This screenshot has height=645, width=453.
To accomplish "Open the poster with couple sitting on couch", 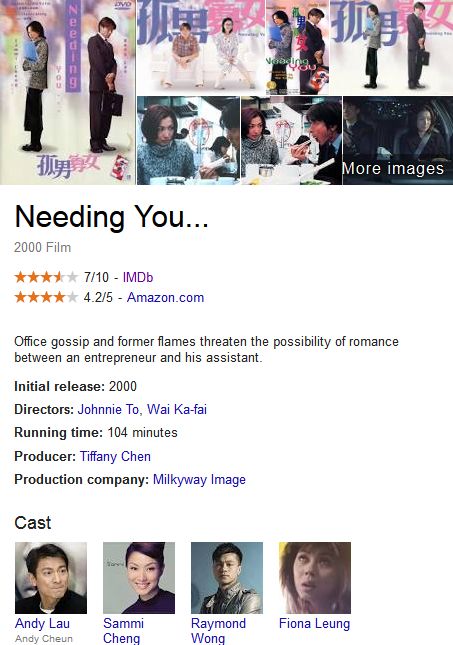I will click(x=201, y=47).
